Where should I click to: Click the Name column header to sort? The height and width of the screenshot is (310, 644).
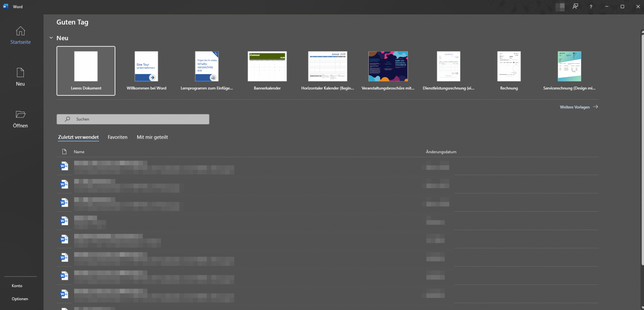(x=78, y=152)
